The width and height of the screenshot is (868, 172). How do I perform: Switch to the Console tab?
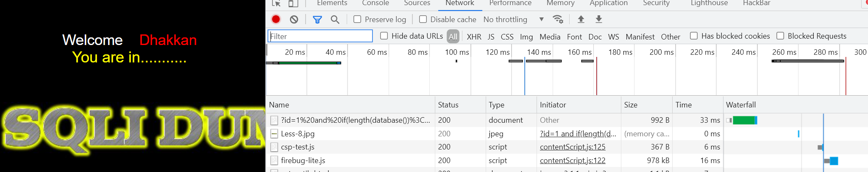click(x=375, y=3)
